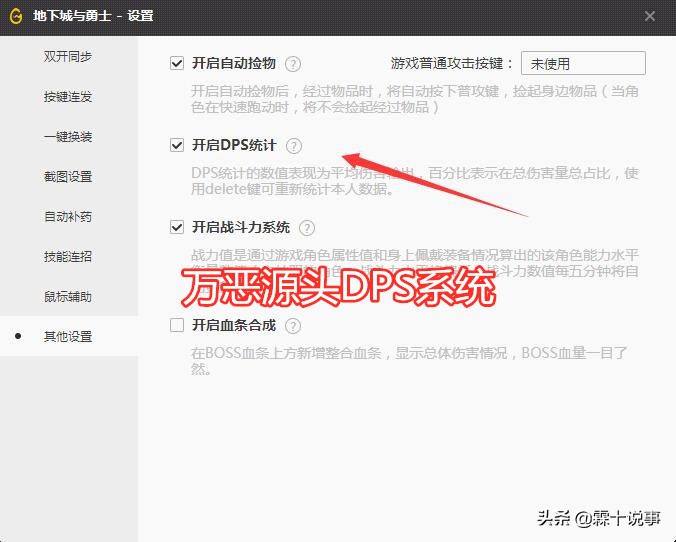Click the 开启自动捡物 label text
This screenshot has height=542, width=676.
[234, 63]
